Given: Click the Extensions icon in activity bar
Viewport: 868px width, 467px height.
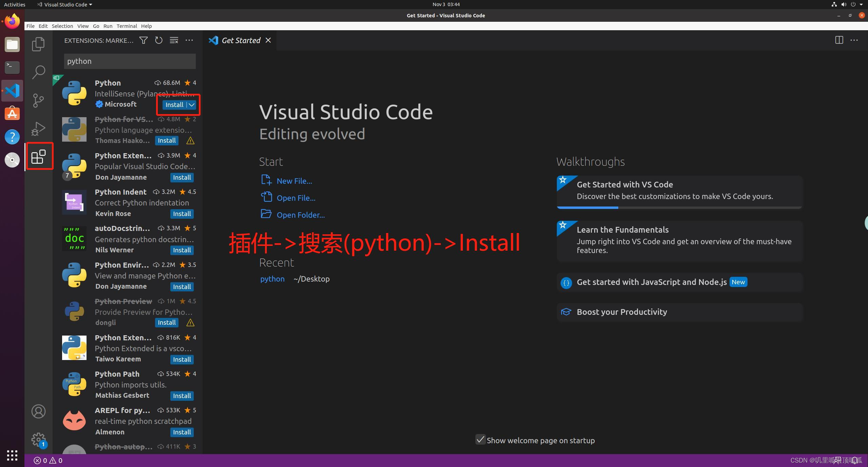Looking at the screenshot, I should point(38,157).
